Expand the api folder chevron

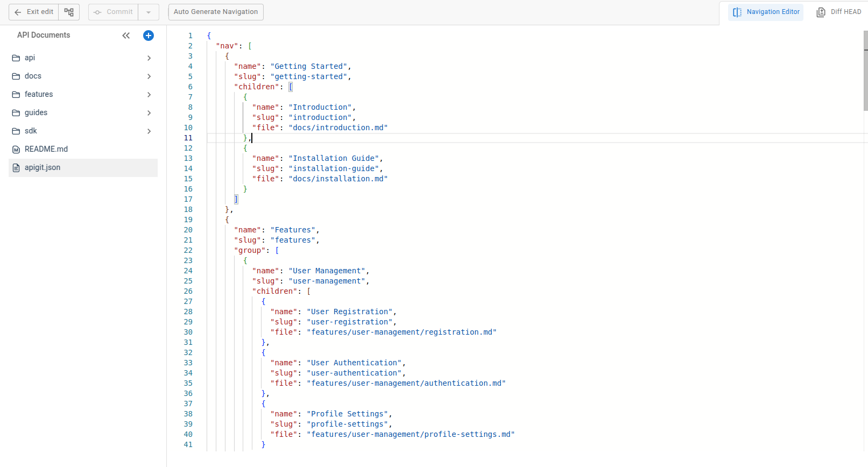tap(149, 58)
